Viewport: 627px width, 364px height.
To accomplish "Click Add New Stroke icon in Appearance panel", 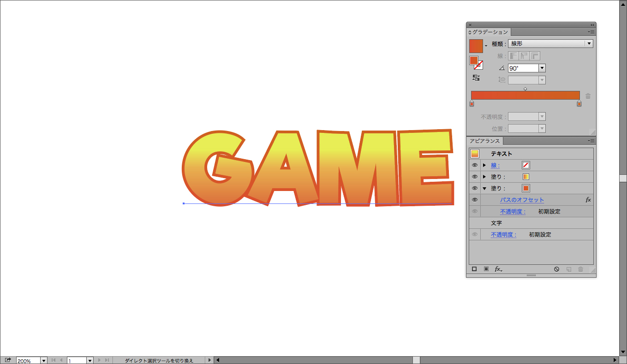I will (x=474, y=269).
